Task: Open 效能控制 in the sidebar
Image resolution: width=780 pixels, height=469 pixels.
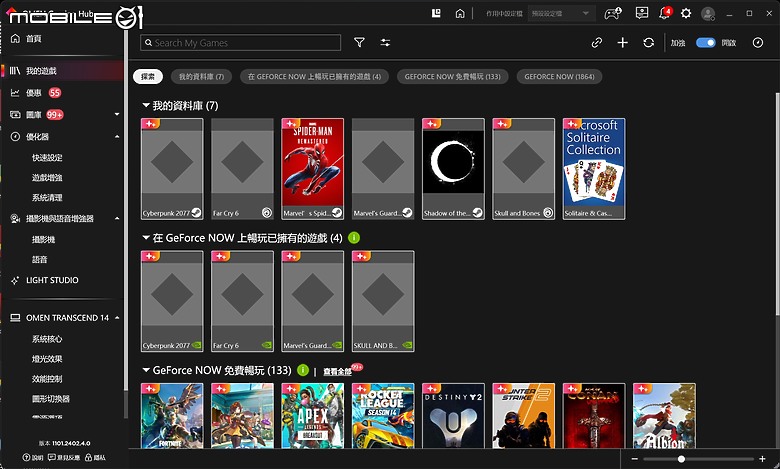Action: pos(47,378)
